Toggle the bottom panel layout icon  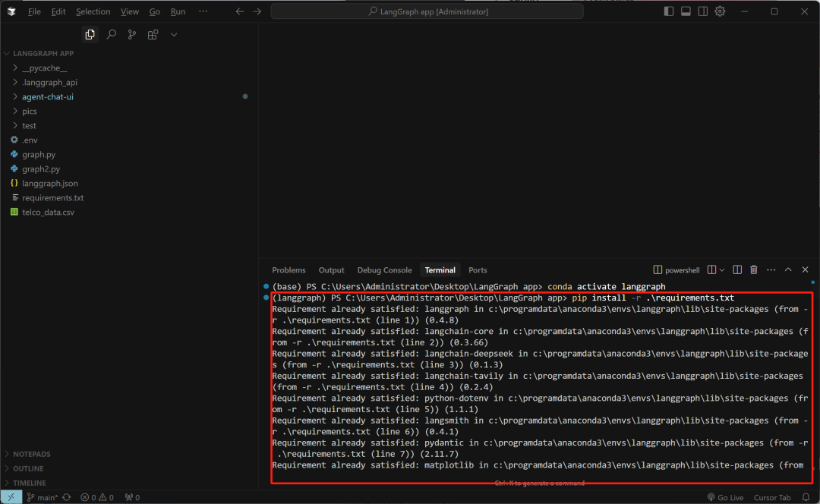tap(686, 11)
